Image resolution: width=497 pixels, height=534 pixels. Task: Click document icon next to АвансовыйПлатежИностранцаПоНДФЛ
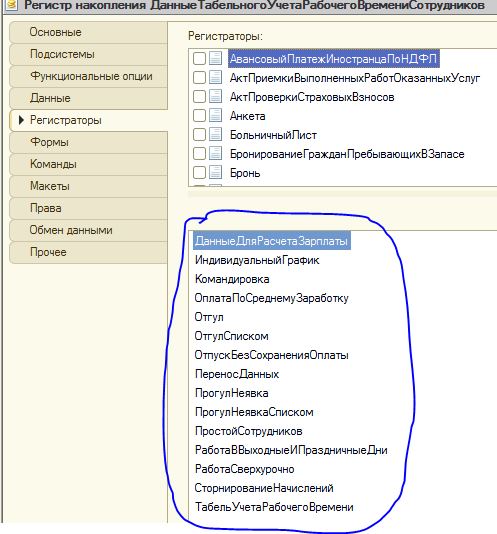215,58
